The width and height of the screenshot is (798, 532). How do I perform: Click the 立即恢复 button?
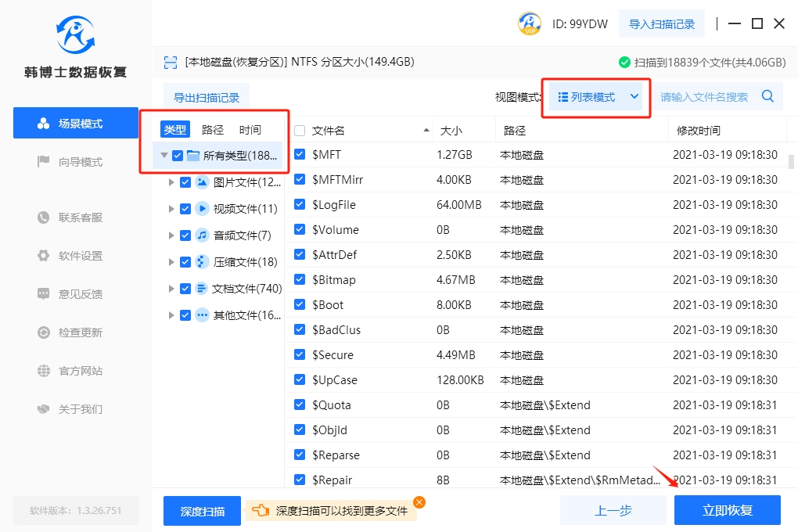[x=727, y=511]
